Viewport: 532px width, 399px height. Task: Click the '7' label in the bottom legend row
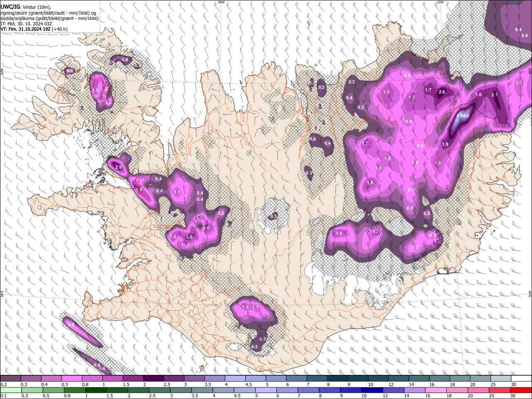point(300,396)
